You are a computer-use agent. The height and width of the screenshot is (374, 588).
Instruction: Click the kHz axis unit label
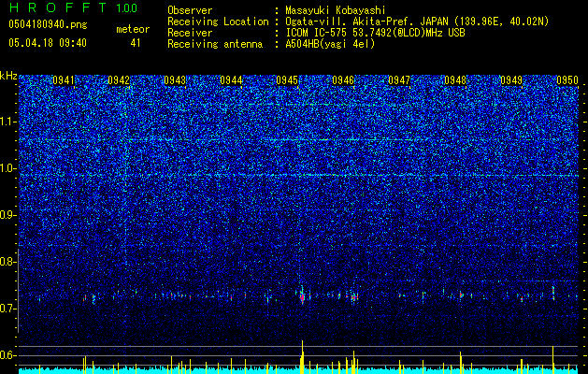click(8, 76)
